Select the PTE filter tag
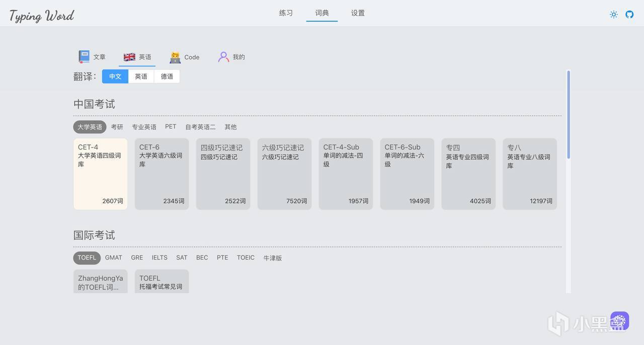Screen dimensions: 644x345 222,257
